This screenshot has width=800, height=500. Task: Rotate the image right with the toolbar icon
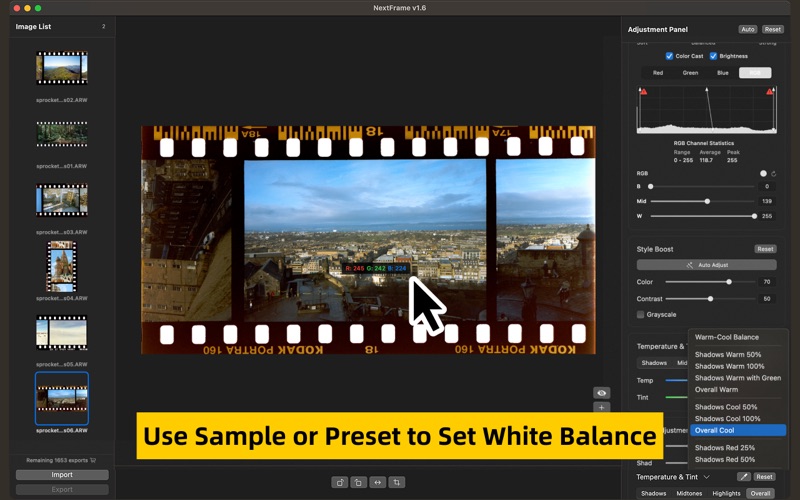tap(359, 482)
